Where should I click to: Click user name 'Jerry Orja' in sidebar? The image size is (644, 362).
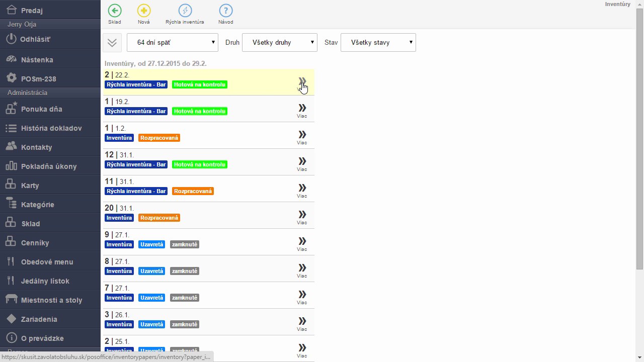point(22,24)
